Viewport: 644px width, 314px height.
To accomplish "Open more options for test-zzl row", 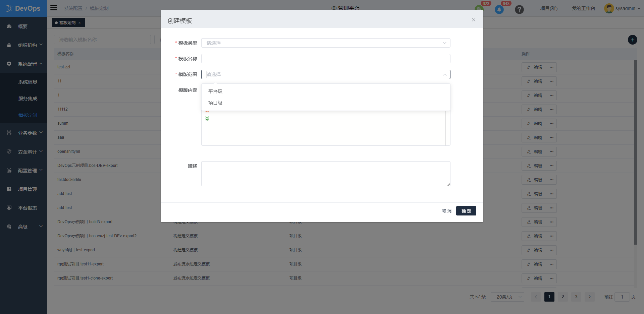I will click(x=551, y=67).
